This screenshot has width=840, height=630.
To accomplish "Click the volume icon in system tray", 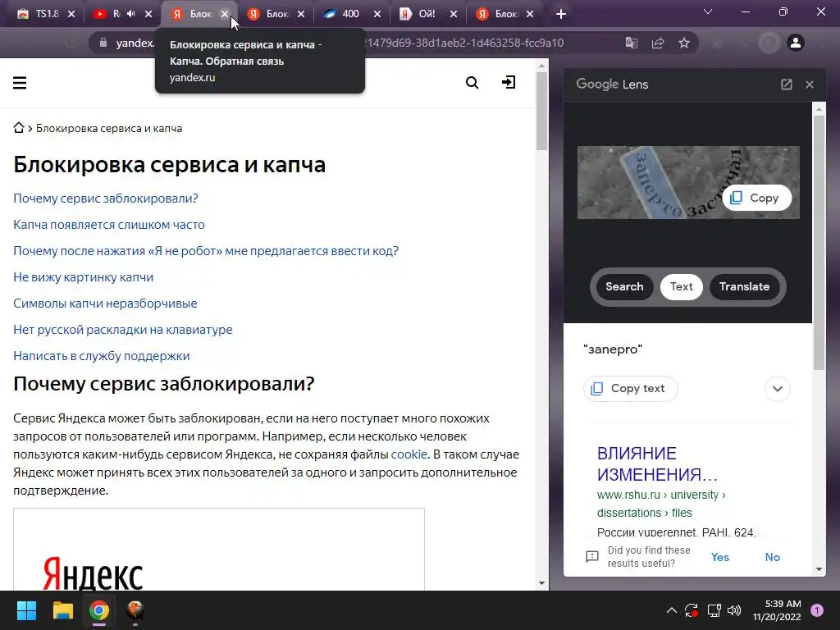I will pos(734,610).
